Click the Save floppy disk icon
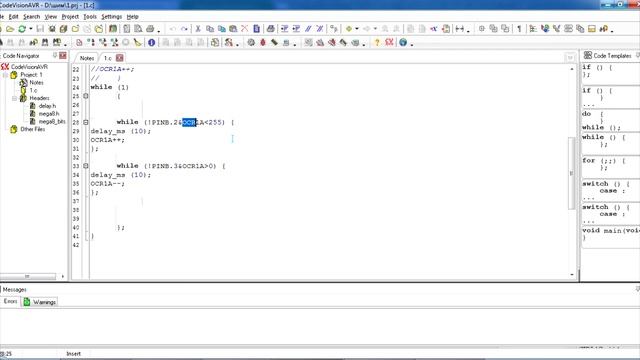This screenshot has width=640, height=360. coord(40,29)
